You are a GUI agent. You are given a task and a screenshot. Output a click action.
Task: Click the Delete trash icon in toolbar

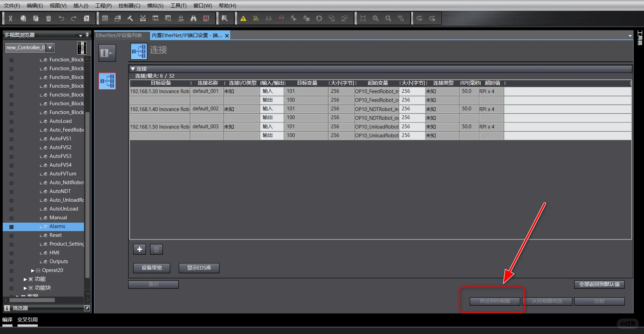point(49,19)
